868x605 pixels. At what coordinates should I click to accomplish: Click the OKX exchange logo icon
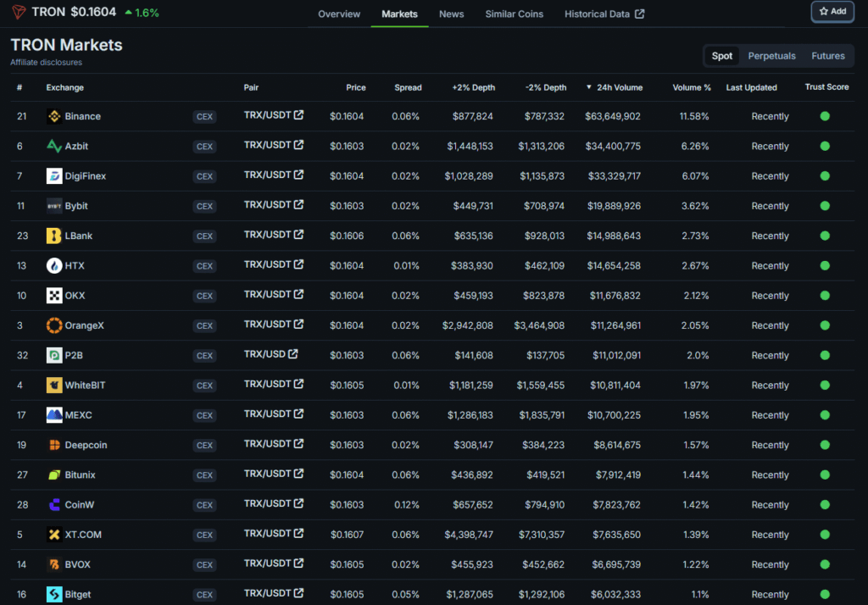click(x=54, y=296)
